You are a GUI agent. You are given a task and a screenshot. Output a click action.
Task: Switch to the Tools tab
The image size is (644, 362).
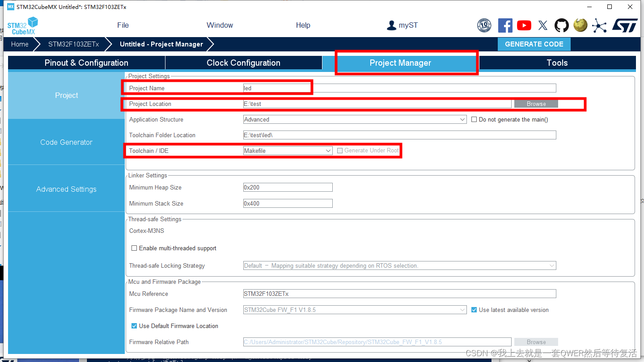557,63
